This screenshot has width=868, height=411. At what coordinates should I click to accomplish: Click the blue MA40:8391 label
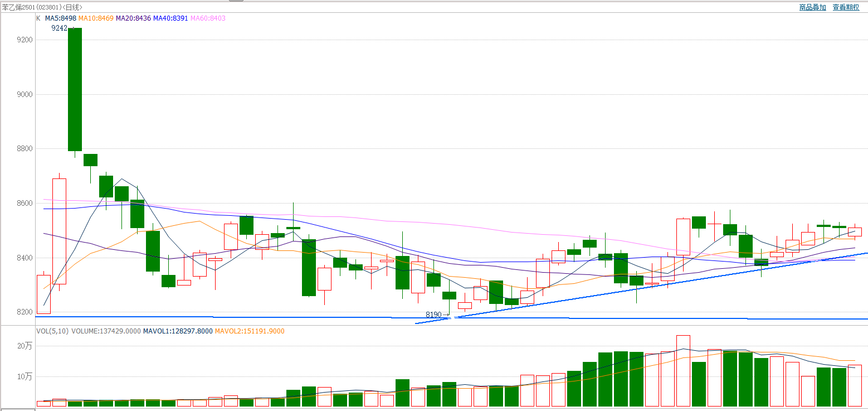click(x=170, y=18)
